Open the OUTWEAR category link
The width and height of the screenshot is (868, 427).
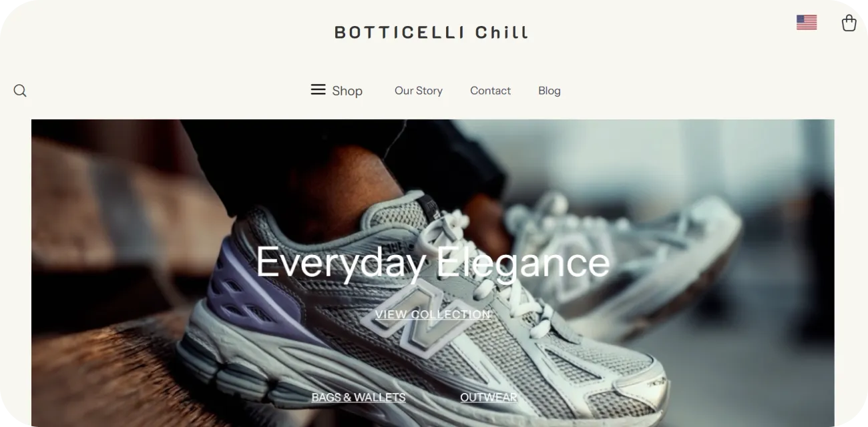pyautogui.click(x=489, y=397)
